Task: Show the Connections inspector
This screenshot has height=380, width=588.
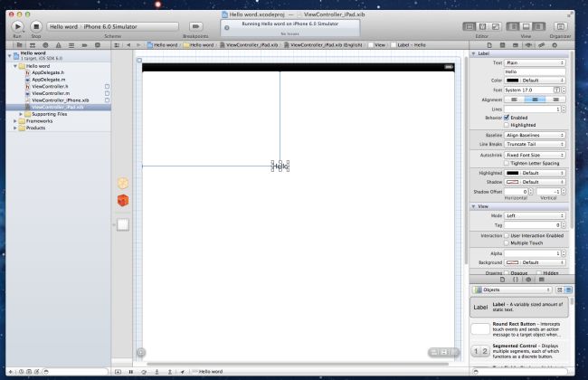Action: [x=555, y=45]
